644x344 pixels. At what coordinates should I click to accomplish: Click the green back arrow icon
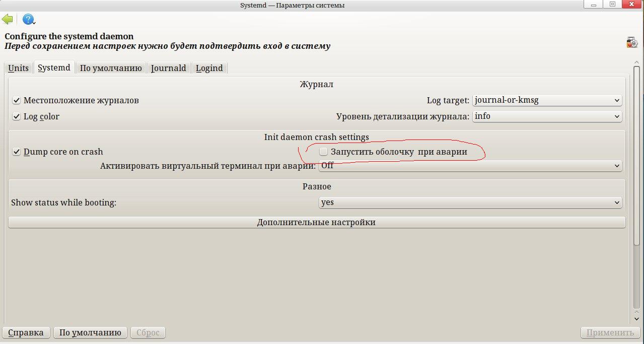coord(7,20)
